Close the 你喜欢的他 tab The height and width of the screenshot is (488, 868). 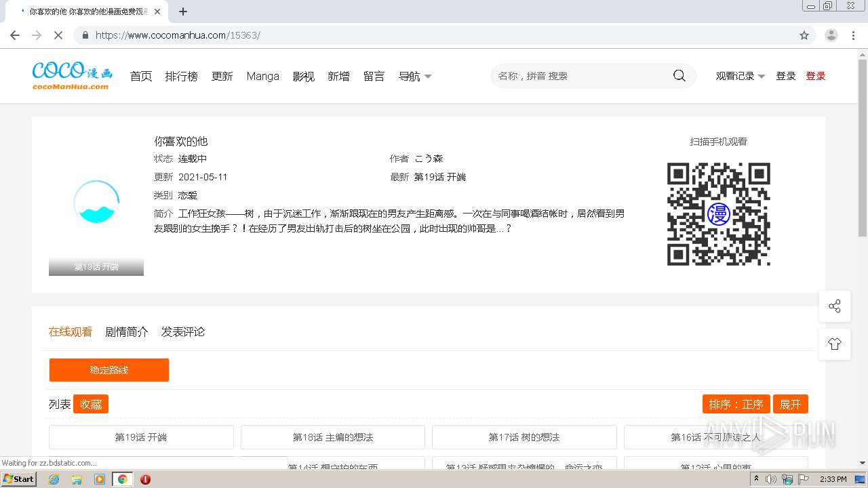coord(158,12)
